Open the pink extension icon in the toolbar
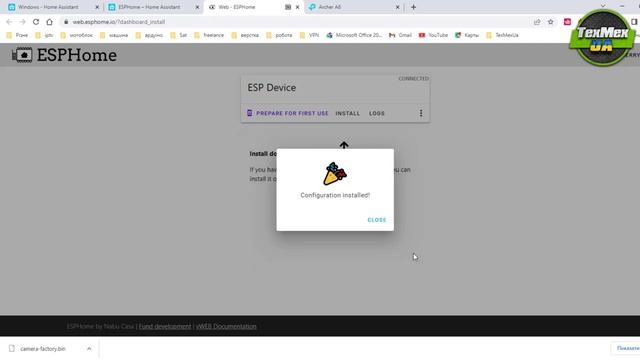The height and width of the screenshot is (360, 640). [567, 22]
